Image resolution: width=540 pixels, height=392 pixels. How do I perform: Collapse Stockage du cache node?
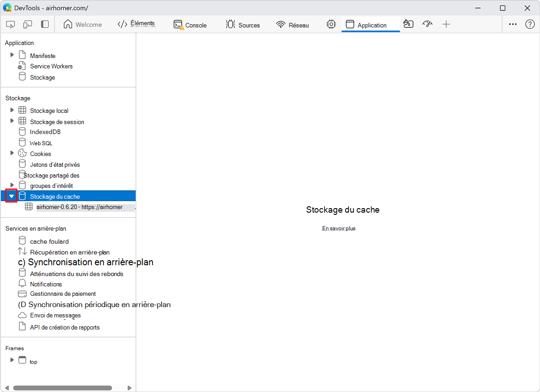tap(12, 196)
